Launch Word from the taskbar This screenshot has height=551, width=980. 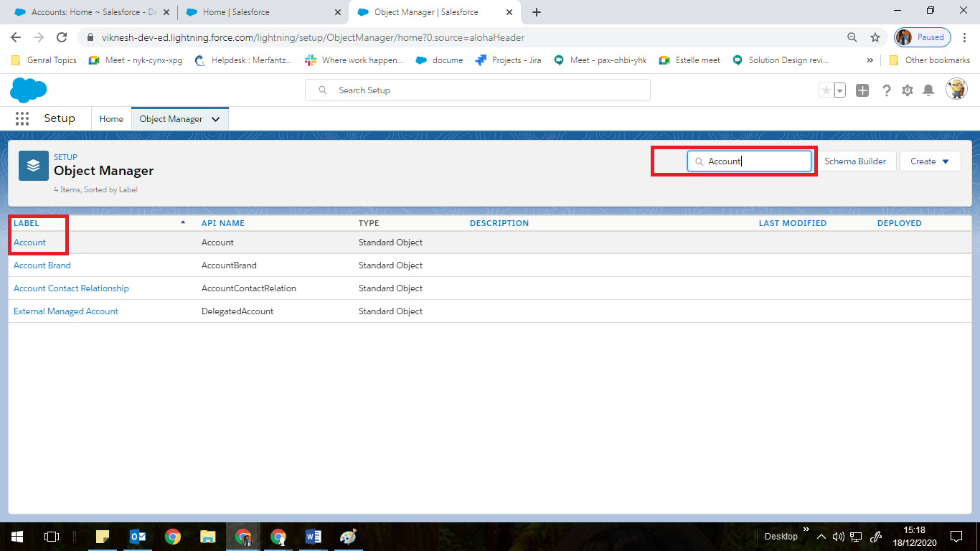[313, 536]
